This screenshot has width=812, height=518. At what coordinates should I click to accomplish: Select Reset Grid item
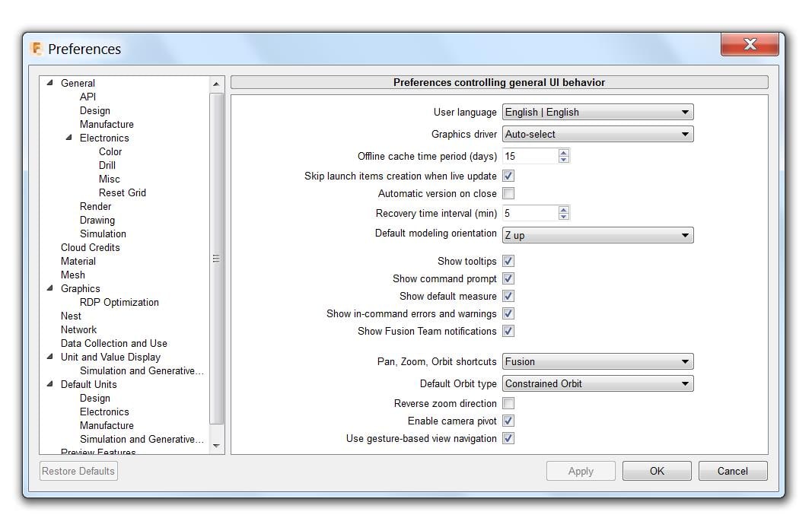123,193
